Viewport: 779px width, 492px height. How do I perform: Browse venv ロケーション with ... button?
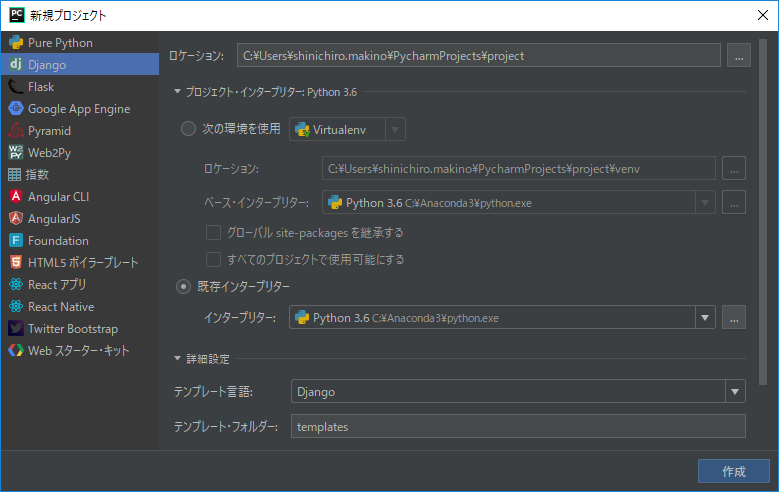[x=734, y=168]
